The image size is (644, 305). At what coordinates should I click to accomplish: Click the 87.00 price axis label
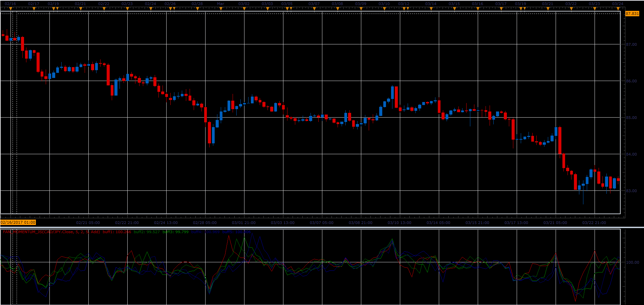pos(631,44)
